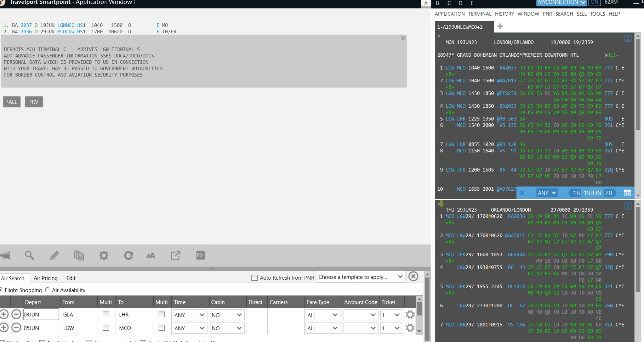
Task: Open the MYCONNECTION dropdown
Action: pos(562,2)
